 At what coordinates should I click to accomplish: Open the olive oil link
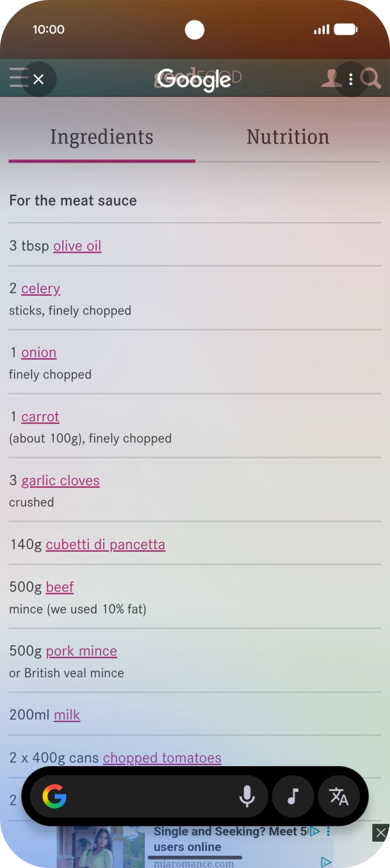[77, 246]
